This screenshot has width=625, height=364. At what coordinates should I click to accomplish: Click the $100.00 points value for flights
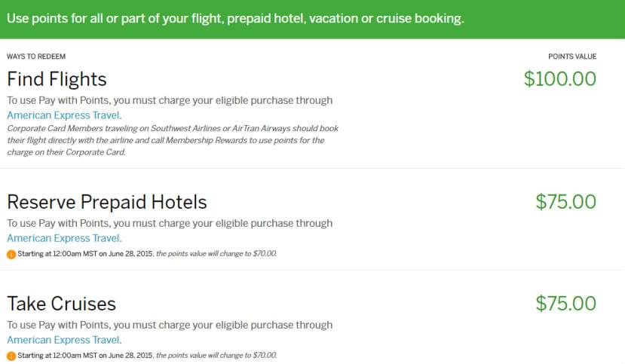click(560, 79)
